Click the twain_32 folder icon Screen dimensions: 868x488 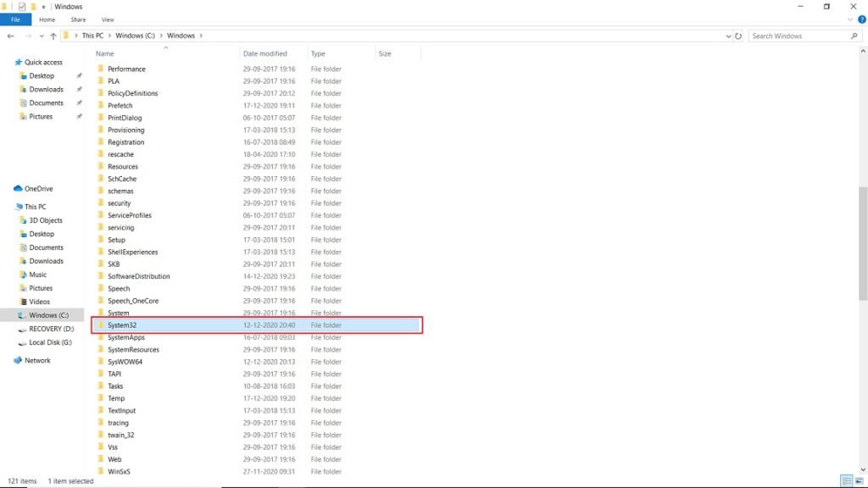click(101, 435)
